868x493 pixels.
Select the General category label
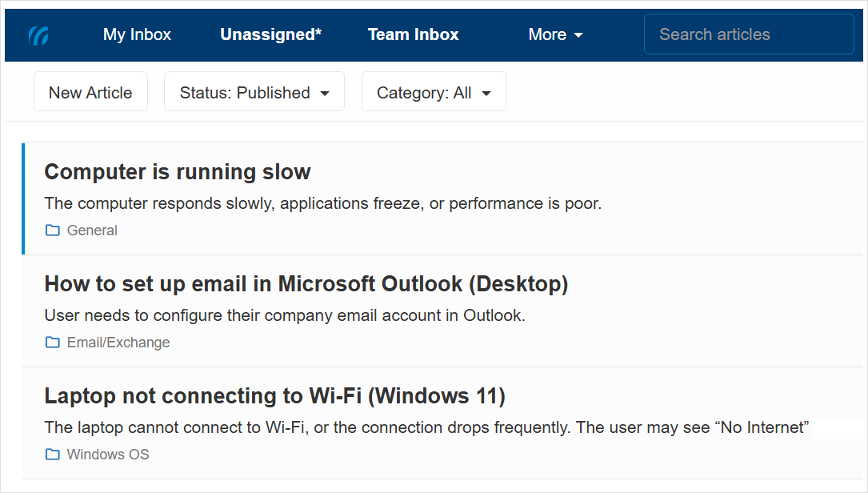tap(92, 230)
